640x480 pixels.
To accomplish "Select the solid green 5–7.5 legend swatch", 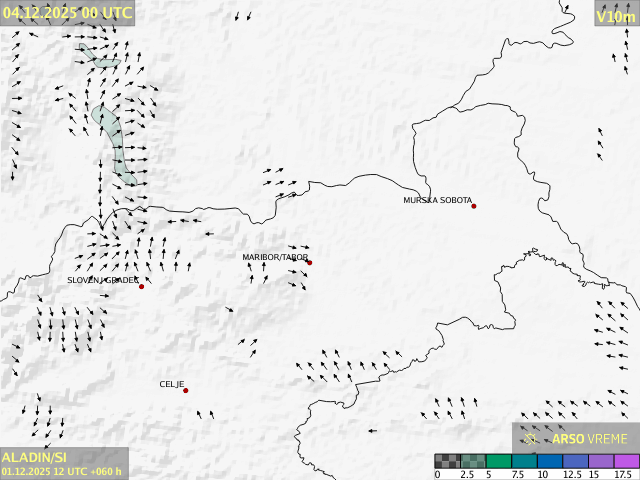I will tap(498, 461).
